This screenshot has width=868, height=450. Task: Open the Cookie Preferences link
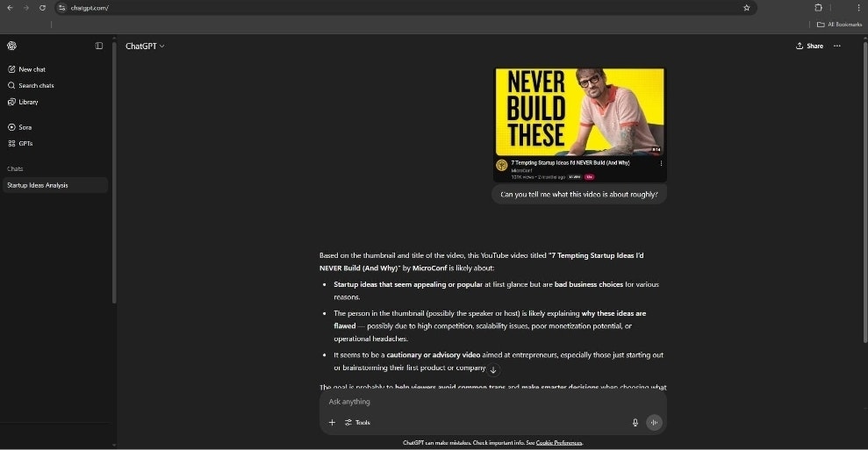point(558,443)
